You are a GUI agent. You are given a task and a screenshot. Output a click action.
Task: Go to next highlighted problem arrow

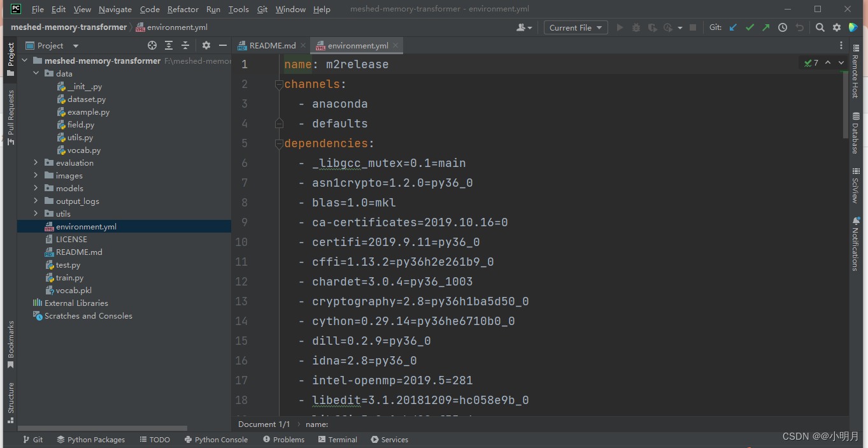tap(841, 62)
